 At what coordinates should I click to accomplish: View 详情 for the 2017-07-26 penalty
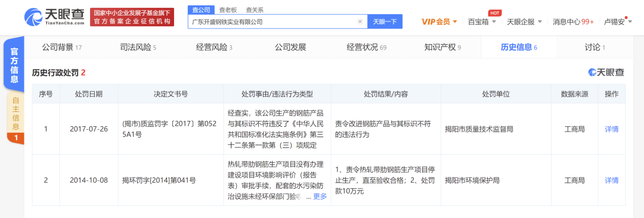(612, 129)
